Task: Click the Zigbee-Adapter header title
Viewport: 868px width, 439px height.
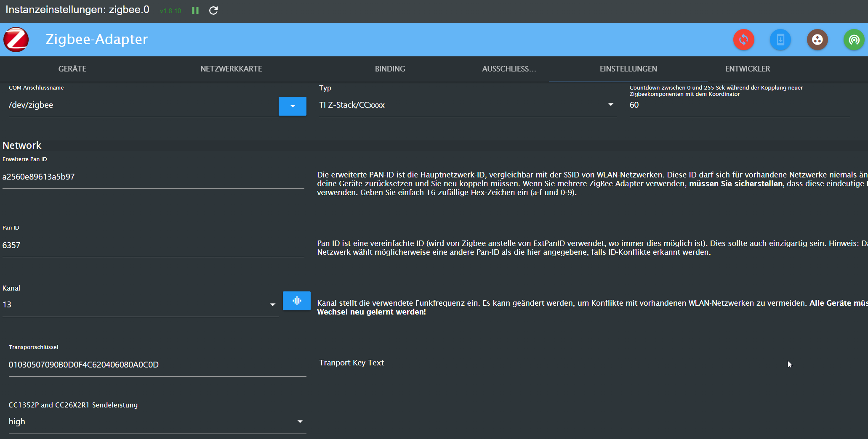Action: 97,39
